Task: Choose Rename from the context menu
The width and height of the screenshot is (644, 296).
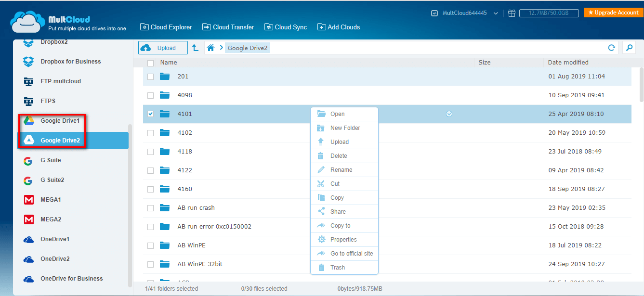Action: click(341, 170)
